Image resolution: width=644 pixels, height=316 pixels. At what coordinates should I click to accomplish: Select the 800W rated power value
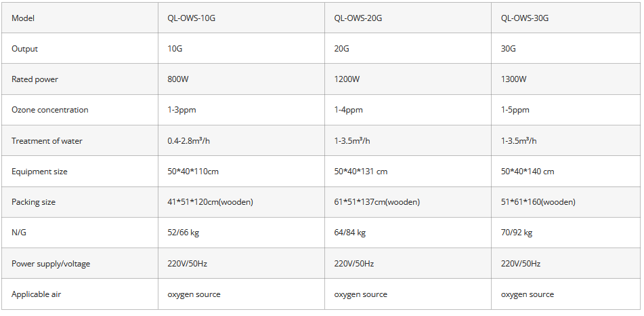pyautogui.click(x=177, y=79)
